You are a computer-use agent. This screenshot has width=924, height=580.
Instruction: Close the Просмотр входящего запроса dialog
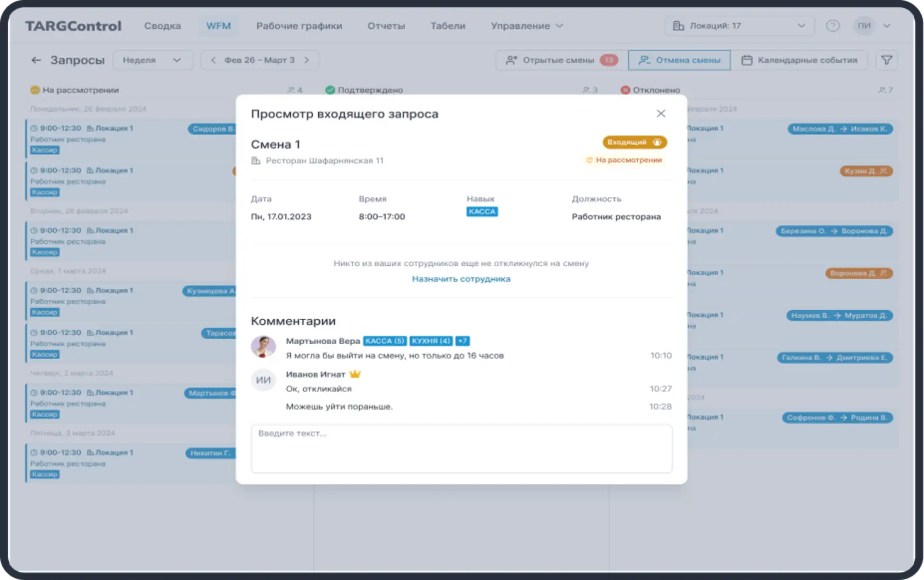coord(661,114)
